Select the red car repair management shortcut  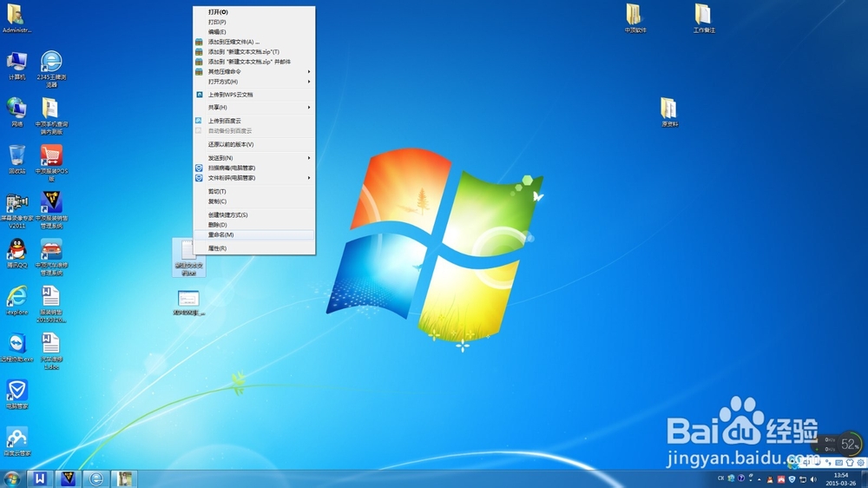[x=51, y=257]
